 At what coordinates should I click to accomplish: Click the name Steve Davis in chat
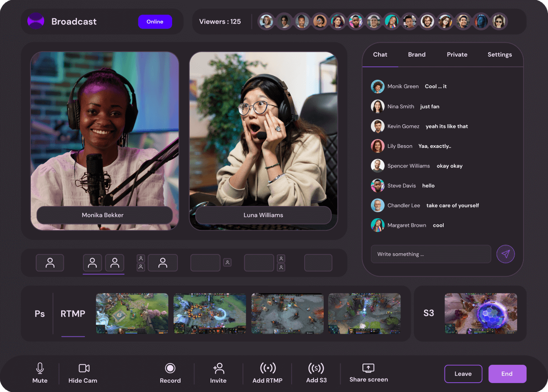401,186
